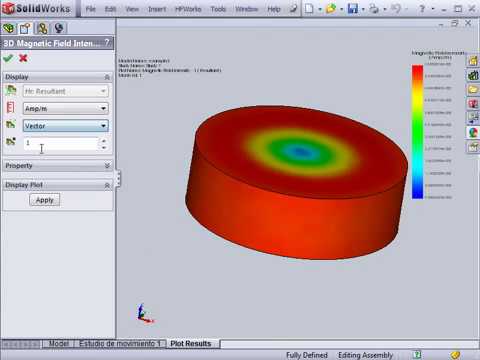Switch to the Plot Results tab
This screenshot has width=480, height=360.
[x=191, y=344]
